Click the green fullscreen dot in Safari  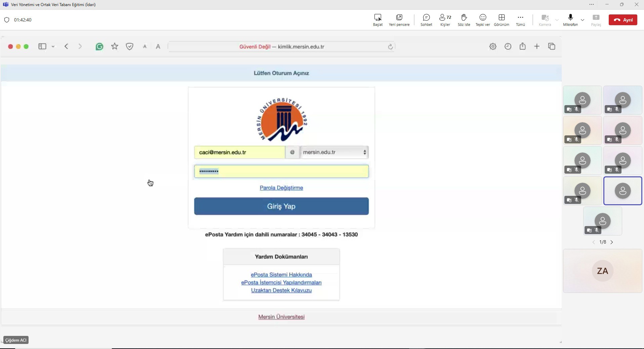26,47
